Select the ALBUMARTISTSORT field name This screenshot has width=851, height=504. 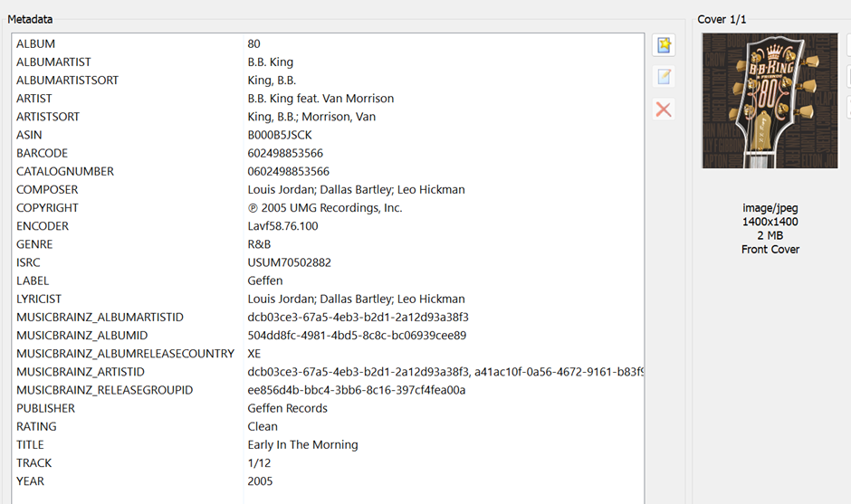tap(67, 81)
